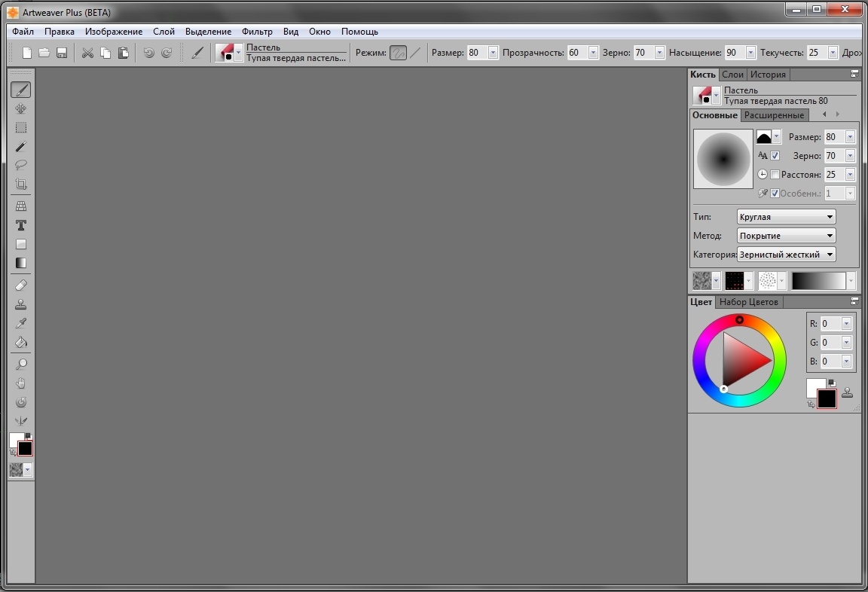Expand the Насыщение dropdown arrow
This screenshot has width=868, height=592.
750,53
